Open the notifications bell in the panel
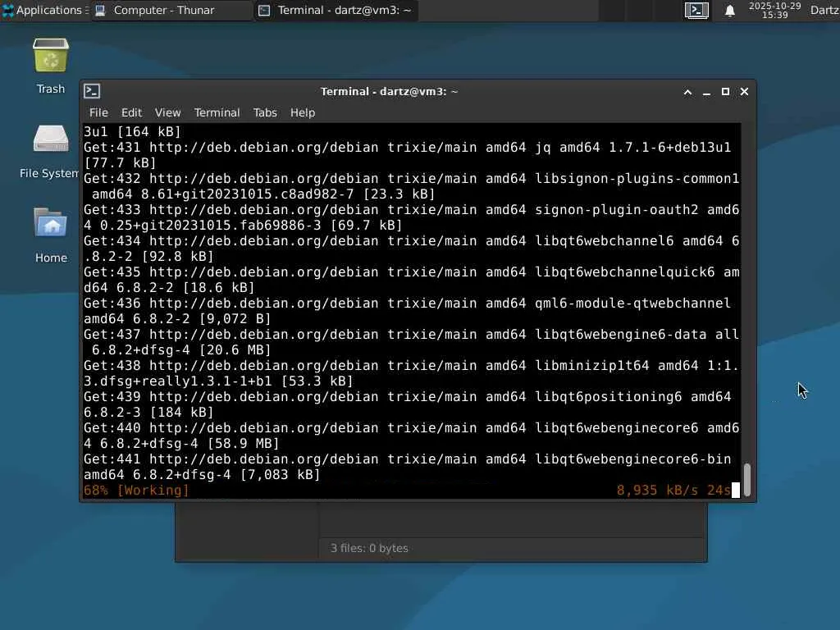The width and height of the screenshot is (840, 630). click(729, 10)
